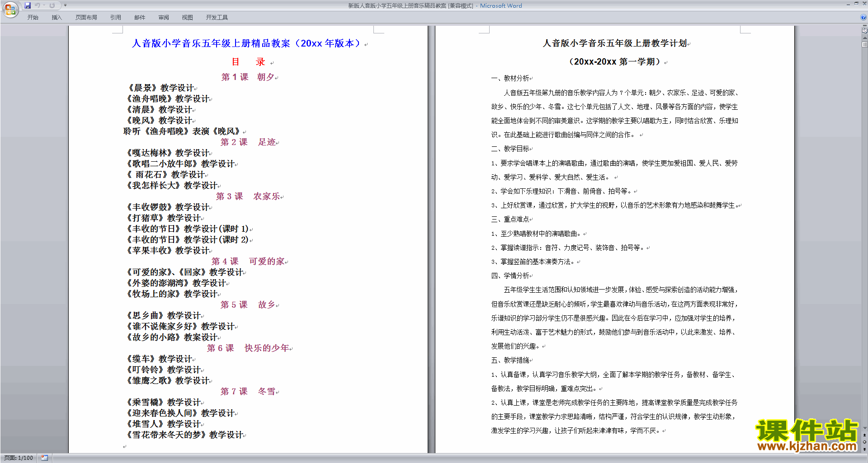Redo action in Quick Access toolbar
This screenshot has height=463, width=868.
click(52, 5)
